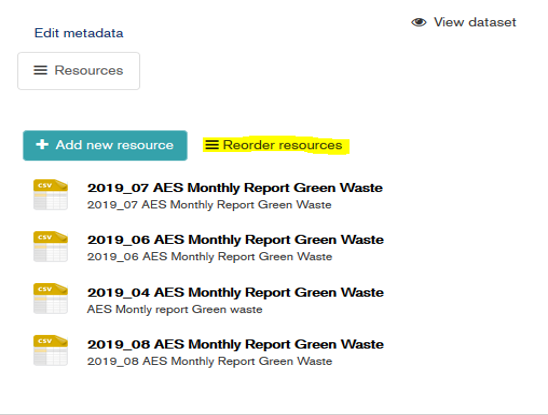
Task: Click the Reorder resources link
Action: tap(276, 145)
